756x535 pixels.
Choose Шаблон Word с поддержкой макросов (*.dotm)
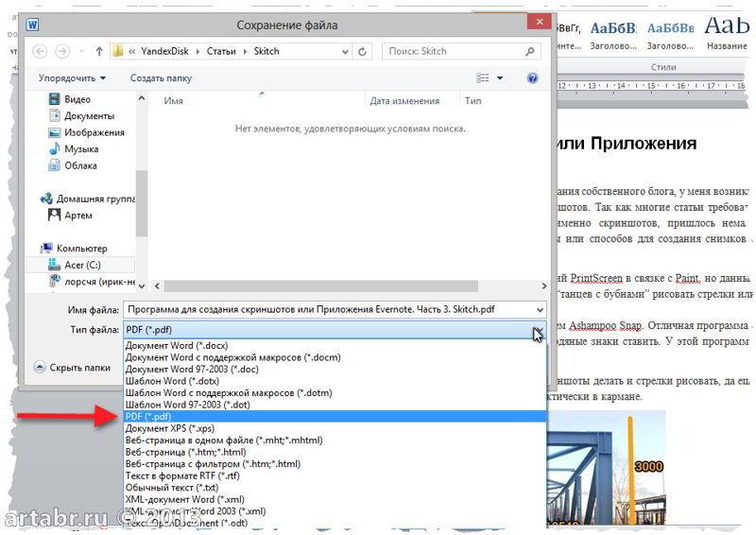(335, 392)
